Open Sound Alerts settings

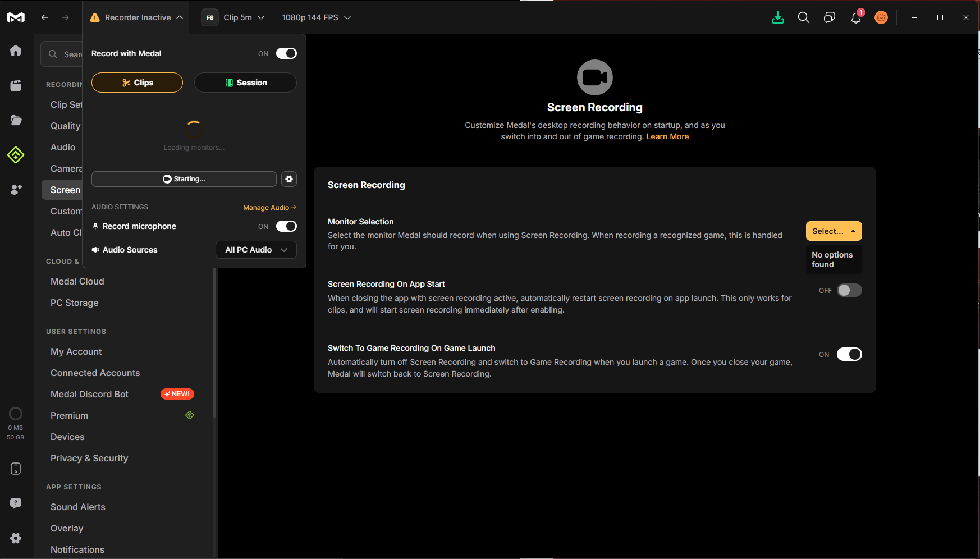(x=78, y=507)
